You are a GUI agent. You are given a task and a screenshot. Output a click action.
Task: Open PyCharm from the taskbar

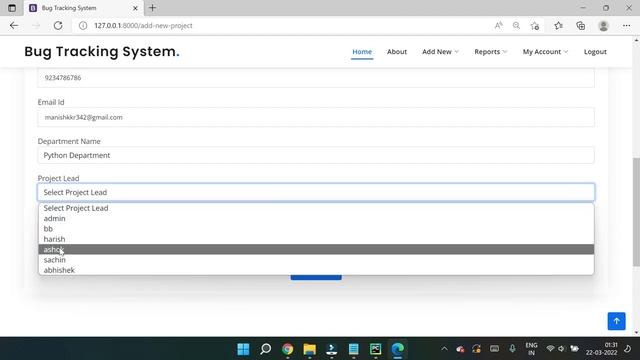pyautogui.click(x=376, y=349)
